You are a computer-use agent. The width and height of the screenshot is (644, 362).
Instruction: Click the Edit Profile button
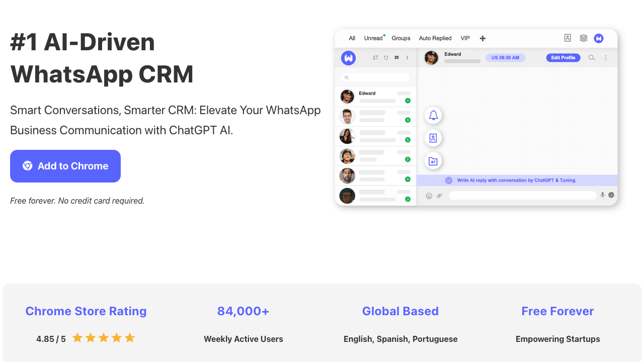563,58
